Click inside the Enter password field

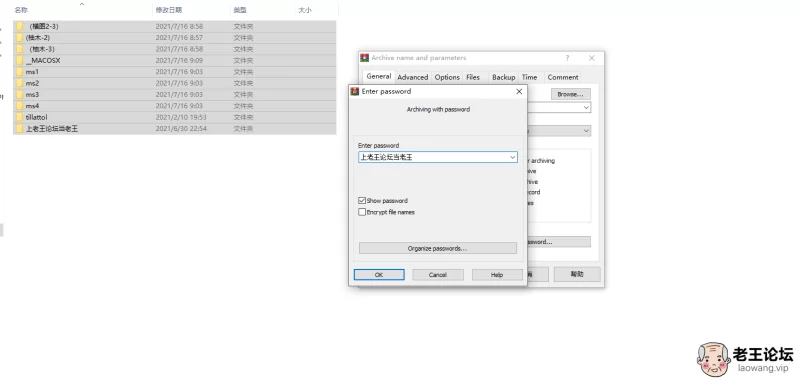point(434,157)
